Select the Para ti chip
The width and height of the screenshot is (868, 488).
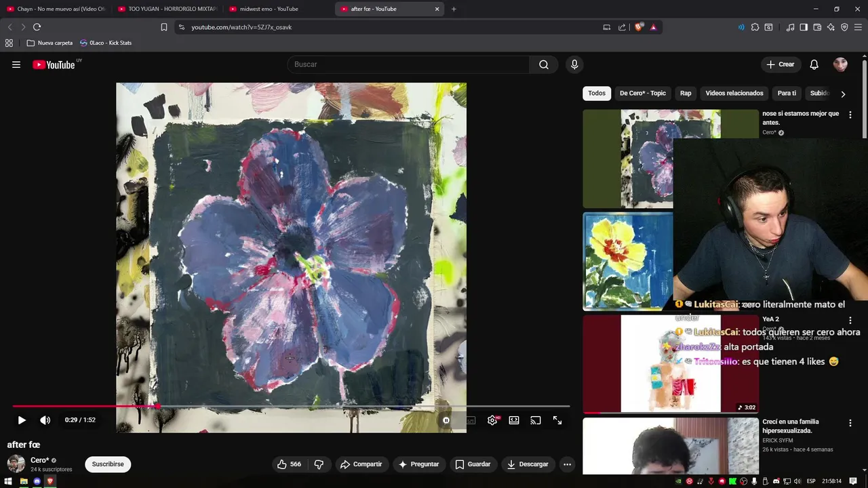pyautogui.click(x=787, y=93)
